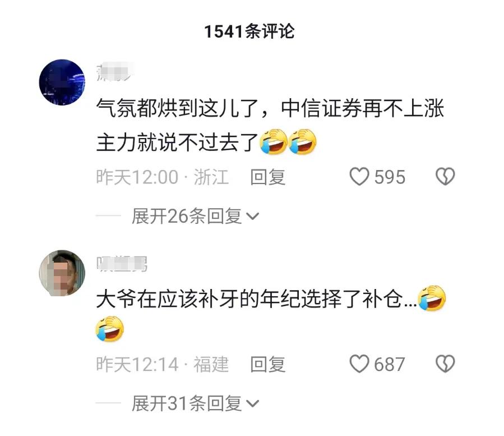Expand 展开31条回复 replies

click(195, 403)
